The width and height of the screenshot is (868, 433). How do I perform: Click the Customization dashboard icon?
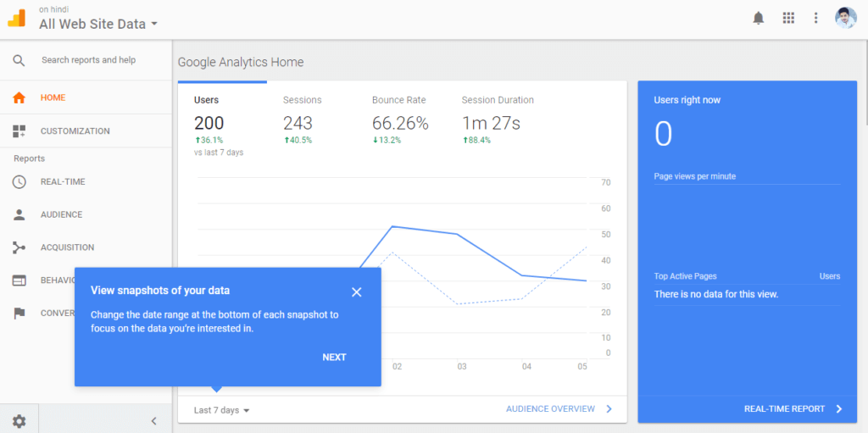point(19,131)
